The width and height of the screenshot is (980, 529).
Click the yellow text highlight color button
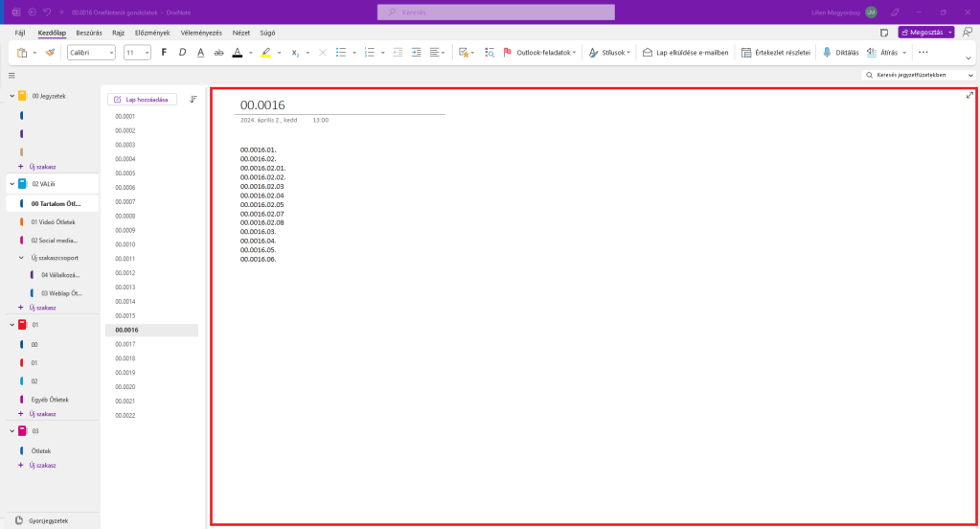[x=265, y=53]
